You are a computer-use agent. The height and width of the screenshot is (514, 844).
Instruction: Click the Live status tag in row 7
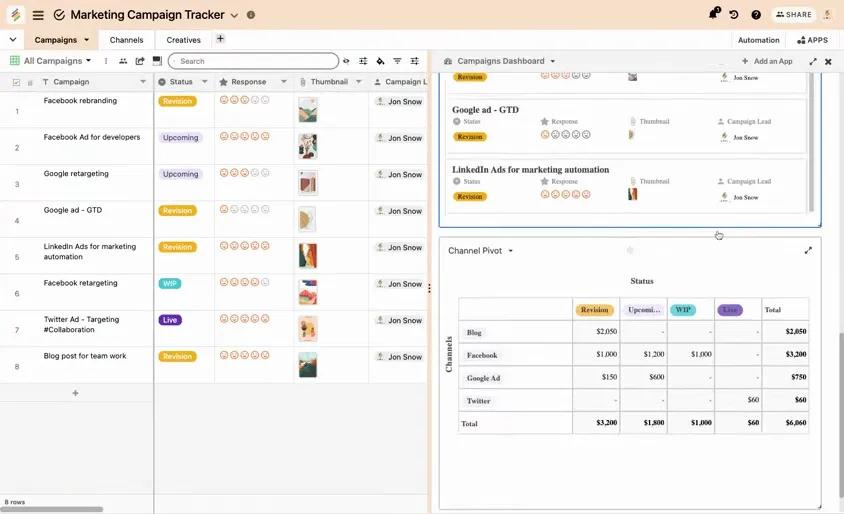[x=170, y=320]
